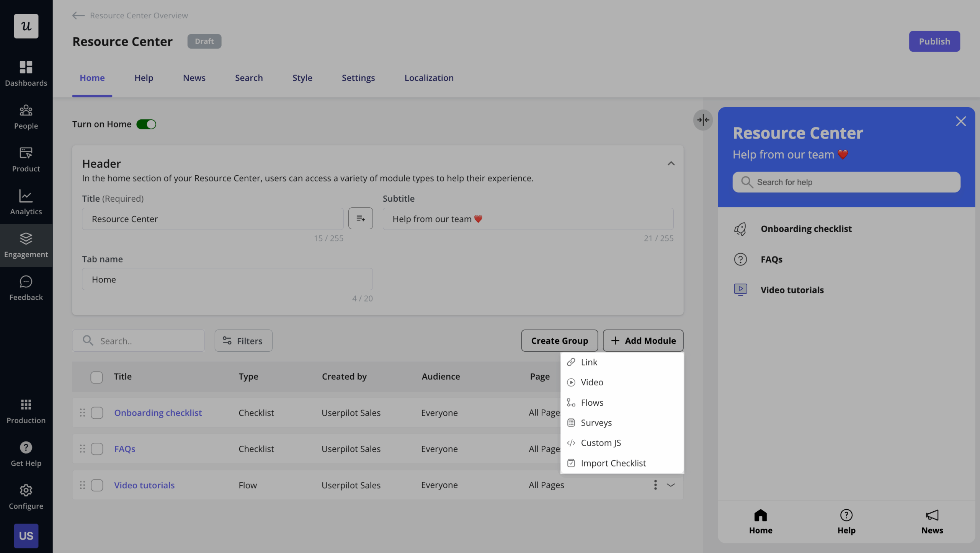The image size is (980, 553).
Task: Open the Product sidebar icon
Action: click(x=26, y=159)
